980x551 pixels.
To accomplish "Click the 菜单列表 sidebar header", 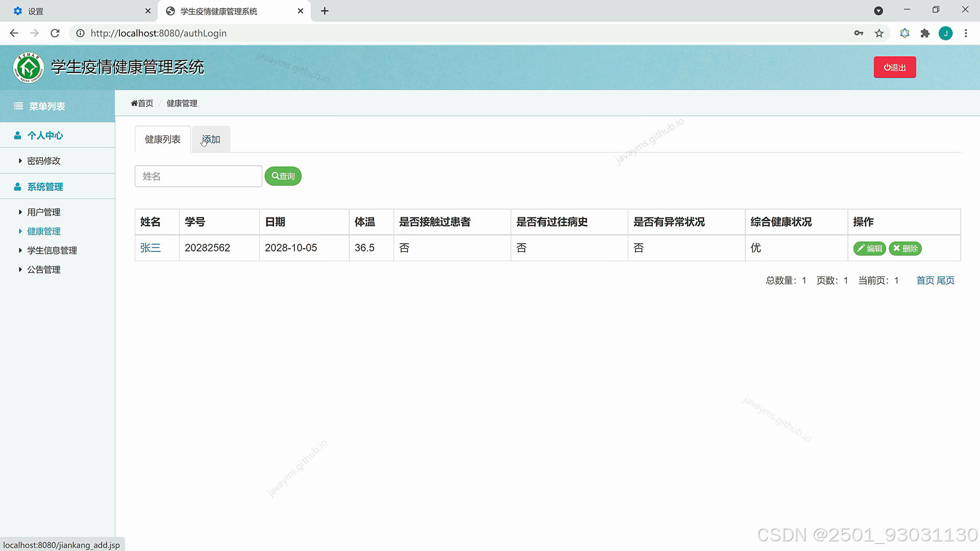I will coord(57,106).
